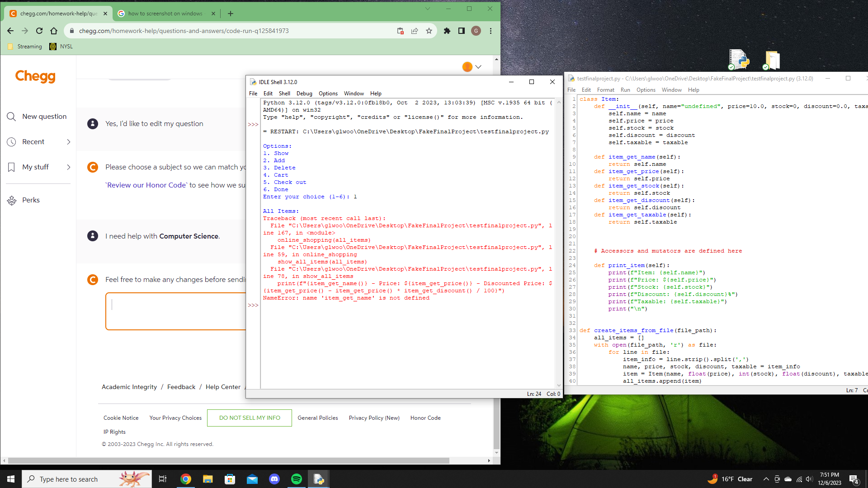Screen dimensions: 868x488
Task: Open the Run menu in the editor
Action: tap(625, 90)
